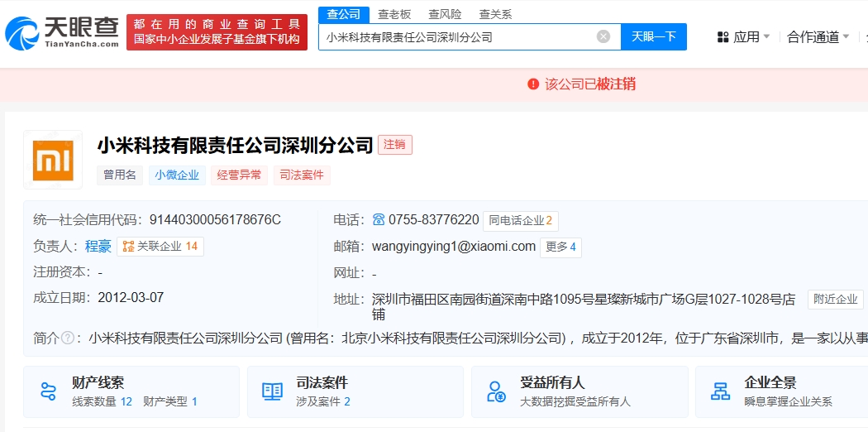868x432 pixels.
Task: Click the 注销 status tag
Action: point(395,145)
